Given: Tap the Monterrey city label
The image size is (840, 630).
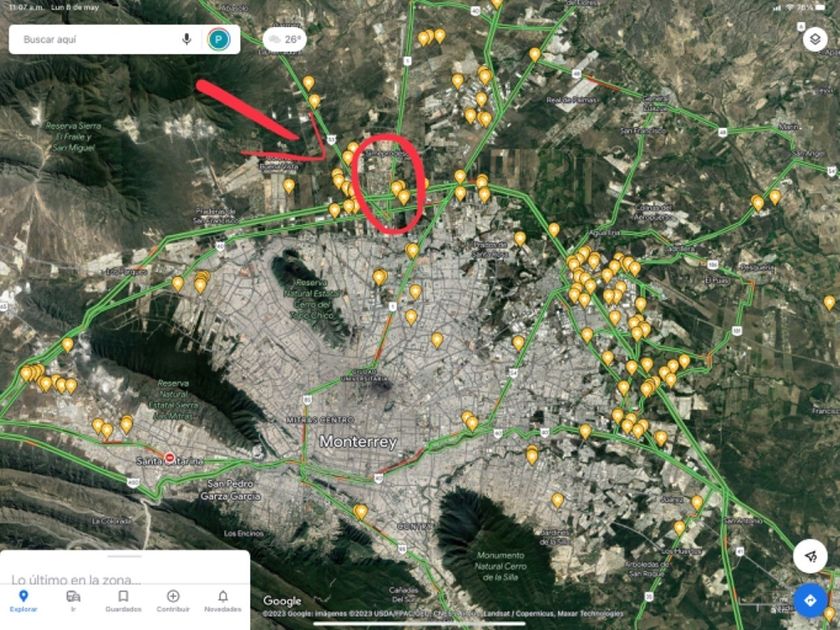Looking at the screenshot, I should (x=358, y=442).
